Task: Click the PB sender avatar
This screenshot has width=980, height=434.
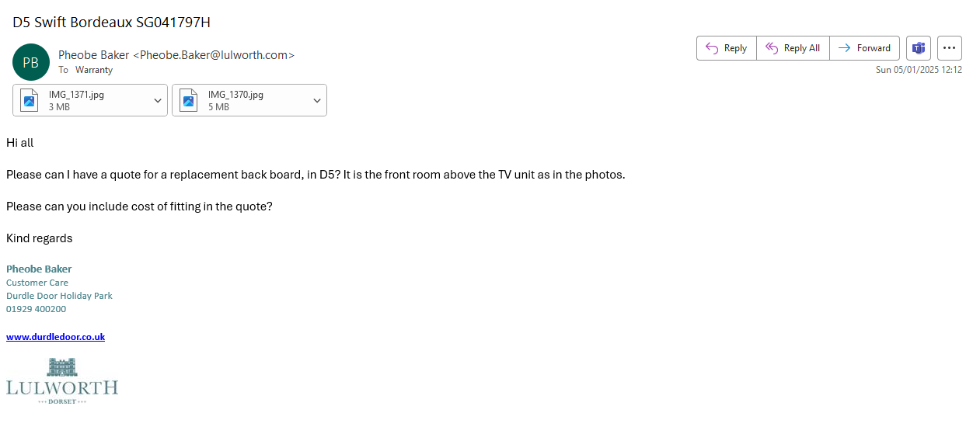Action: click(31, 62)
